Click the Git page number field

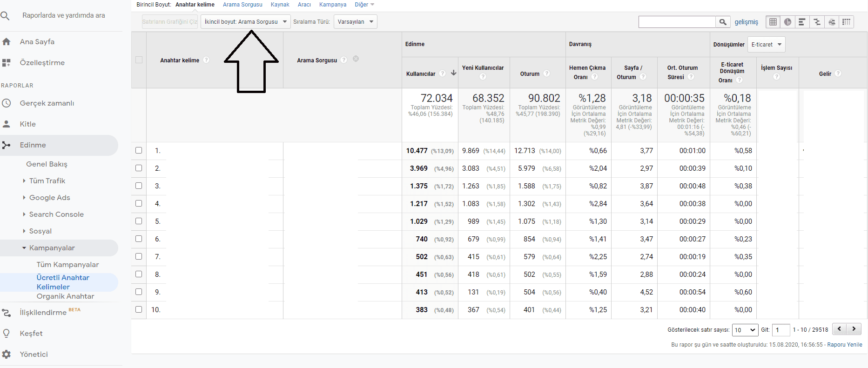(x=781, y=330)
